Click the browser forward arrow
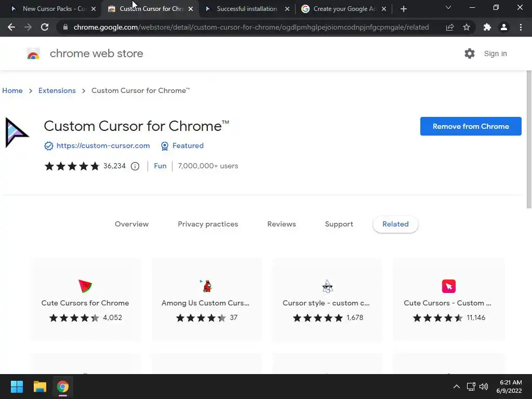Viewport: 532px width, 399px height. 28,27
